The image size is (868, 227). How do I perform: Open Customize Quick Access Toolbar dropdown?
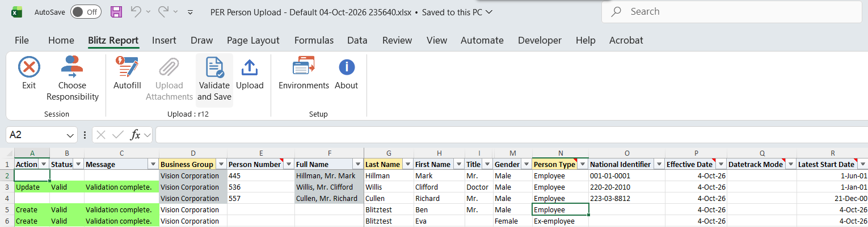click(191, 12)
